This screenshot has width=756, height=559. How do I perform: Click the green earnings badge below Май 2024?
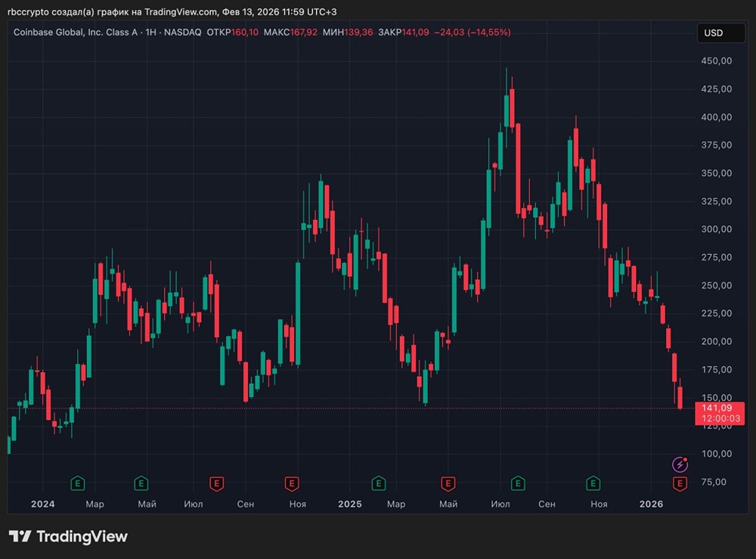tap(141, 483)
